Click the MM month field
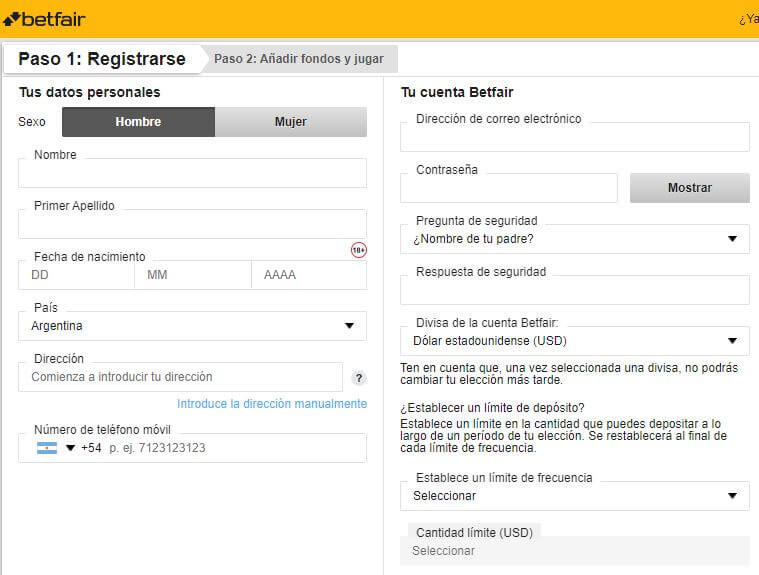 [193, 275]
